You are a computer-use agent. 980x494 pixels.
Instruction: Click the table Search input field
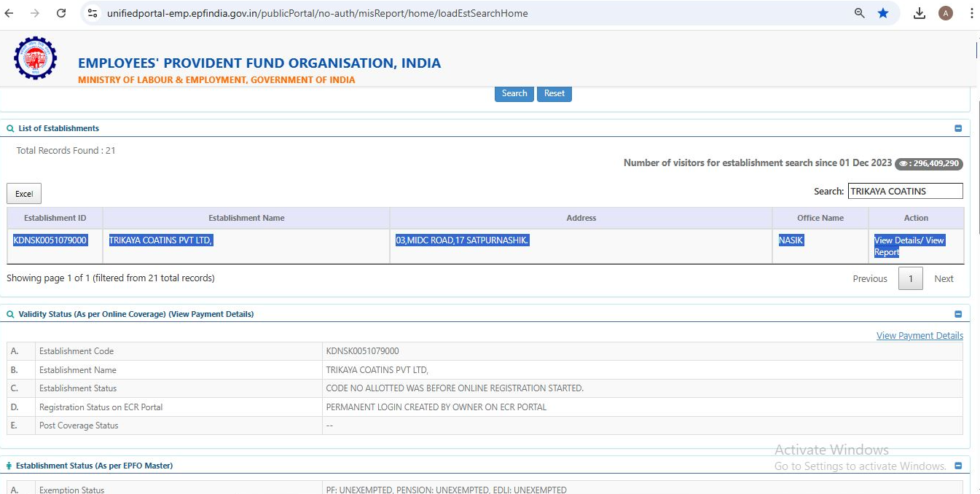pyautogui.click(x=905, y=191)
